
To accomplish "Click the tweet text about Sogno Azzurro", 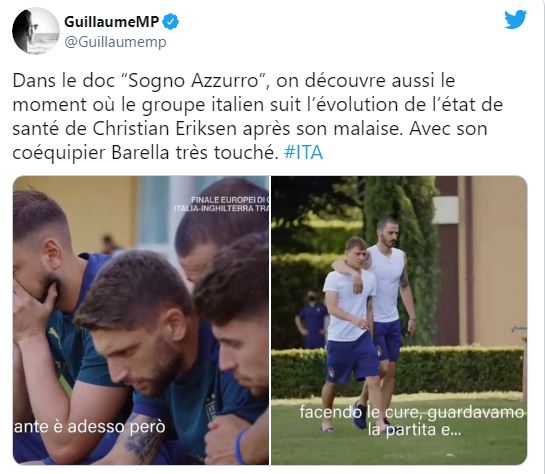I will coord(258,116).
